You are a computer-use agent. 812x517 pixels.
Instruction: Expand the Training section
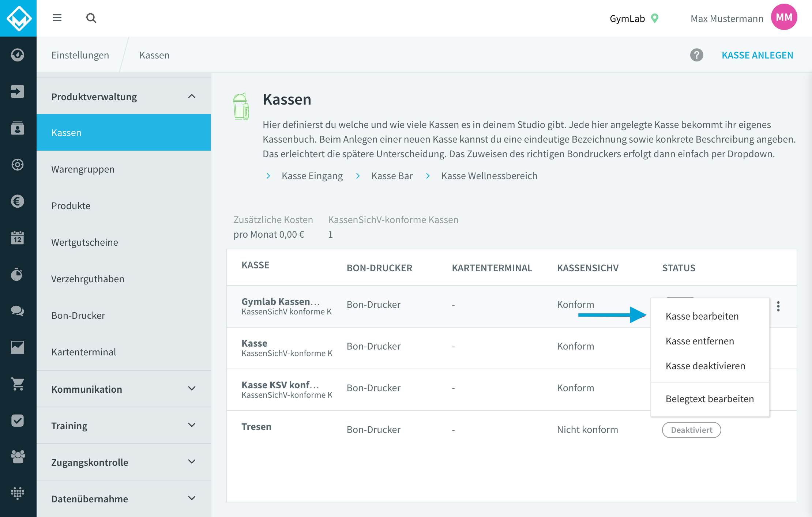pos(192,425)
